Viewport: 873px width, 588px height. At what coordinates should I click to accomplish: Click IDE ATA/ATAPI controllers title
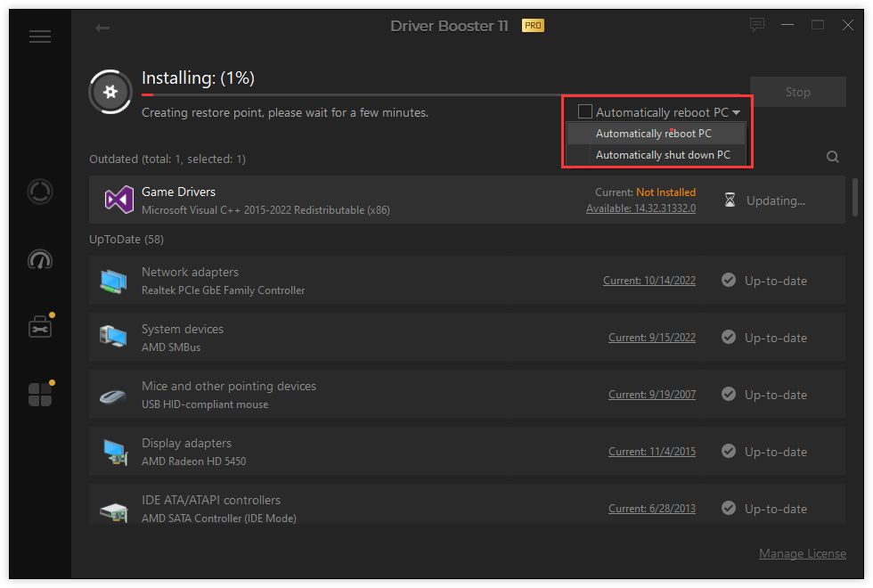[x=211, y=500]
